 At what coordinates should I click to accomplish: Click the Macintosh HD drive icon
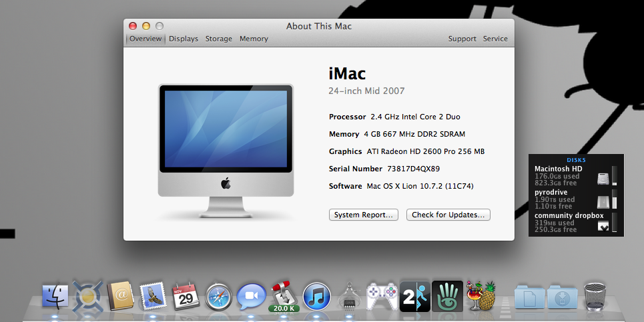pyautogui.click(x=603, y=179)
